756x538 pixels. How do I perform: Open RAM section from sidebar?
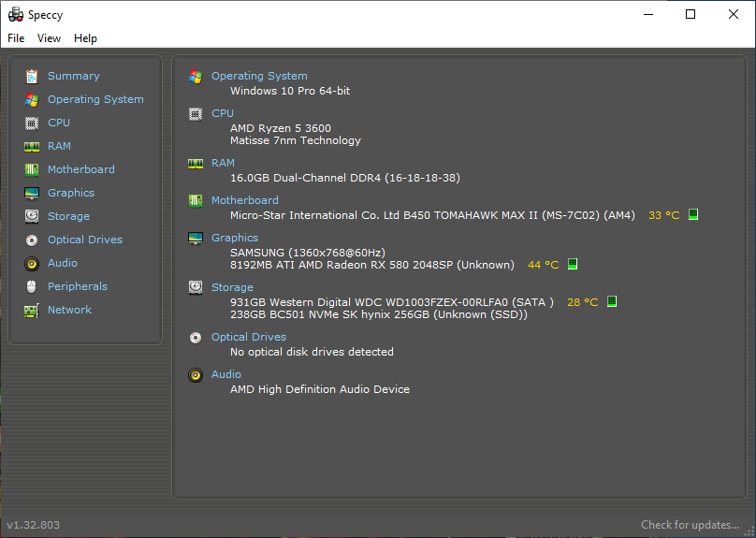[x=59, y=146]
